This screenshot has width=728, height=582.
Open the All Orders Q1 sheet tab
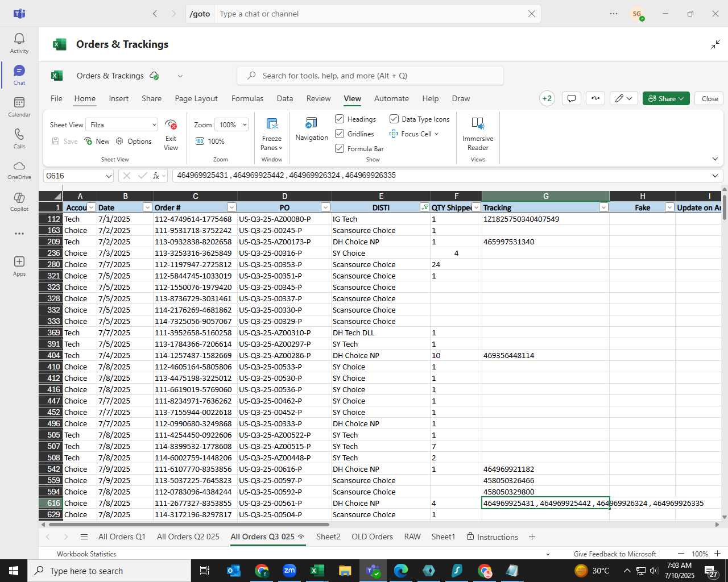pos(122,537)
